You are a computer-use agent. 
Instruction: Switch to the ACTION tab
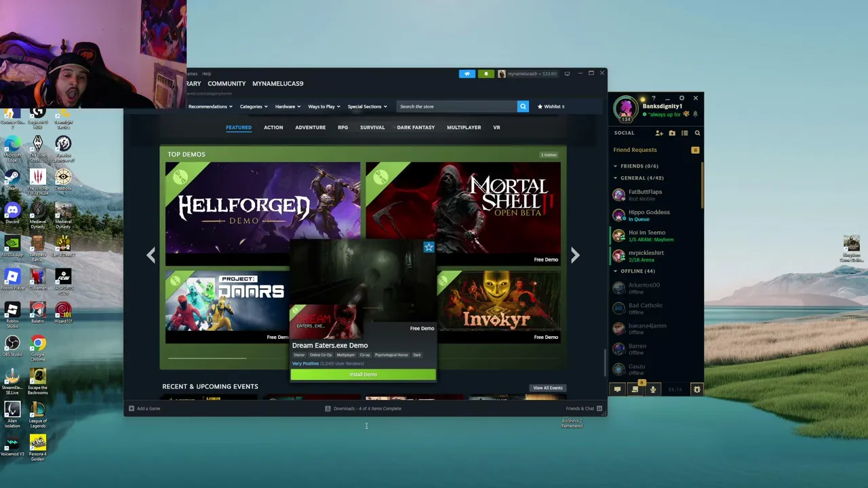pyautogui.click(x=273, y=127)
